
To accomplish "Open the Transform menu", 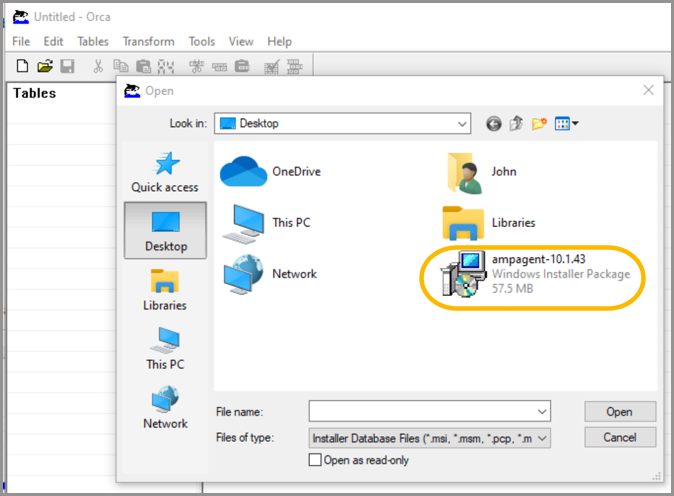I will [148, 41].
